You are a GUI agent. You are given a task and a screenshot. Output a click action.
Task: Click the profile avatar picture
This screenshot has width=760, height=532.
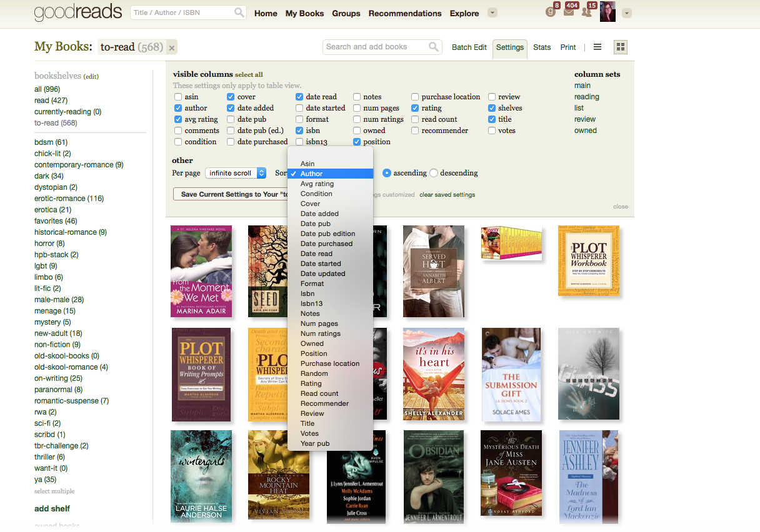click(608, 11)
